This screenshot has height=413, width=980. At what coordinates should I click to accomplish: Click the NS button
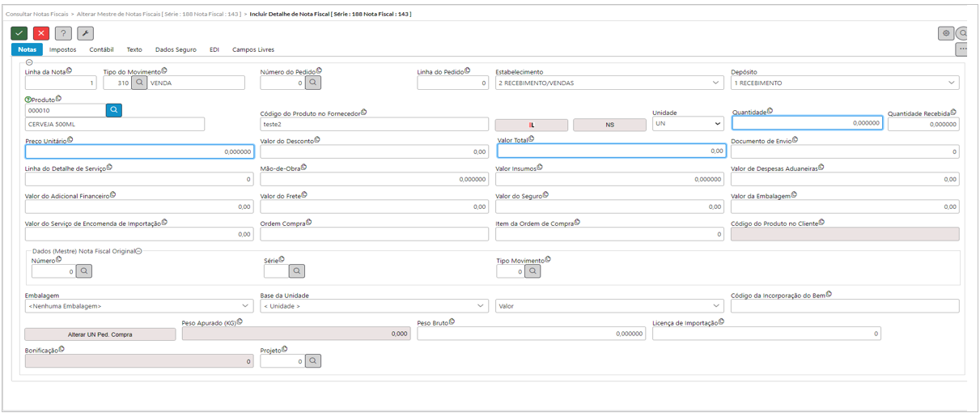point(609,125)
